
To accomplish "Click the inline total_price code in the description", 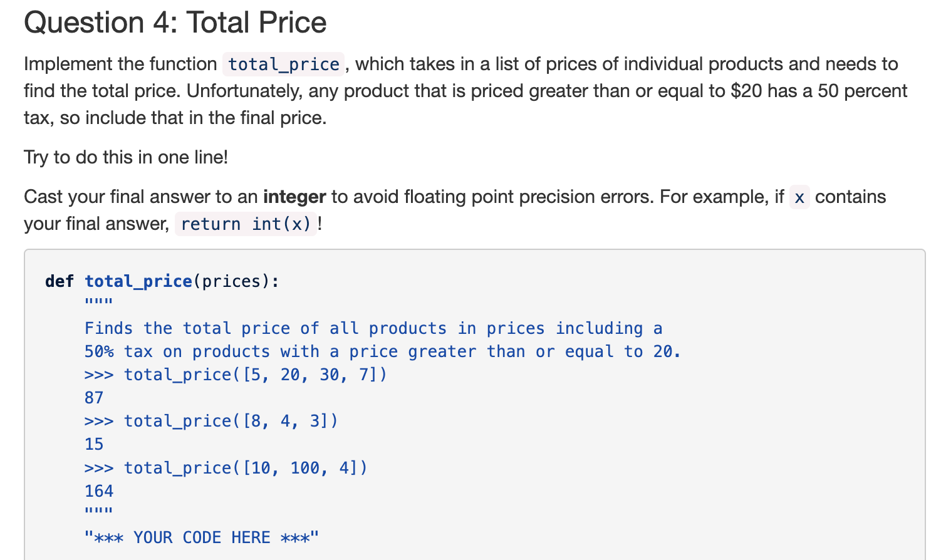I will click(x=283, y=64).
